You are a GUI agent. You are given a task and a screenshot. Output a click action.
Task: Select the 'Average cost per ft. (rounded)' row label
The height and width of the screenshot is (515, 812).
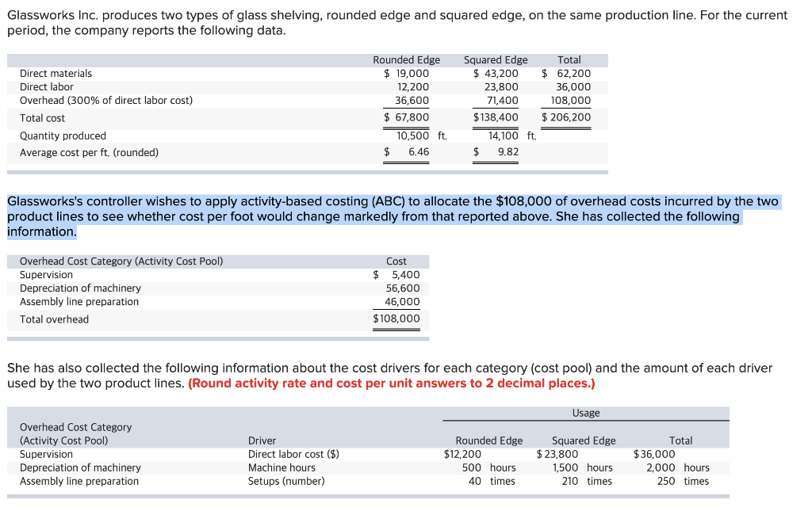point(89,153)
